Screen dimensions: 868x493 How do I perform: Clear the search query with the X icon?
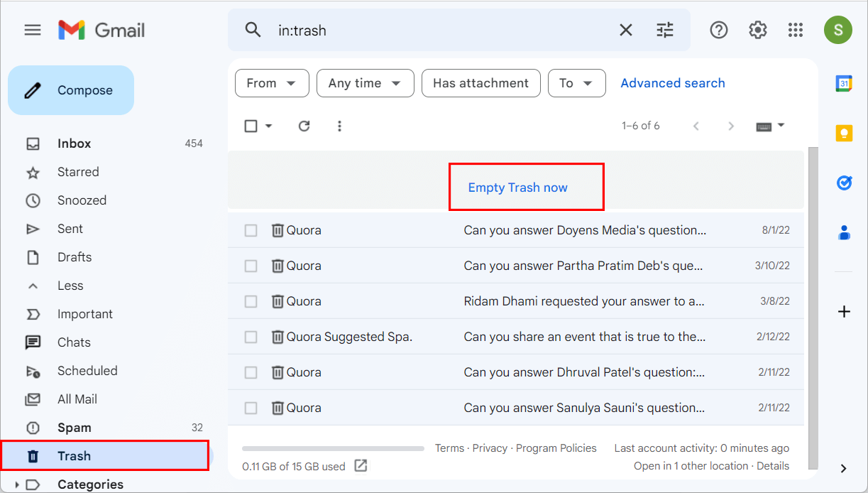[x=625, y=30]
